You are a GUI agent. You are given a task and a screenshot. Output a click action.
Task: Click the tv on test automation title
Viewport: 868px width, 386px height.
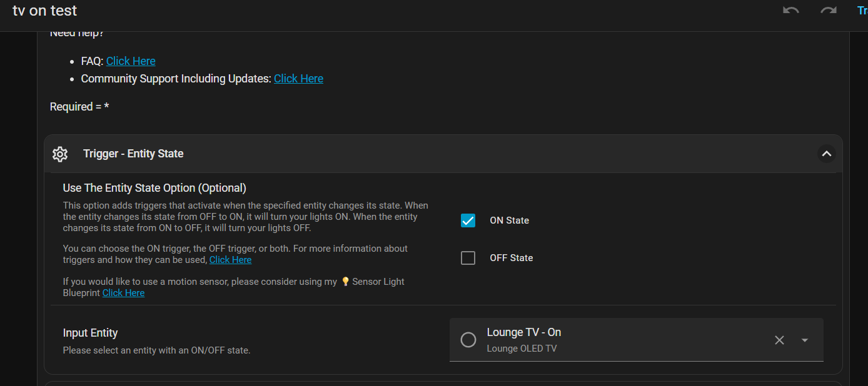coord(45,11)
